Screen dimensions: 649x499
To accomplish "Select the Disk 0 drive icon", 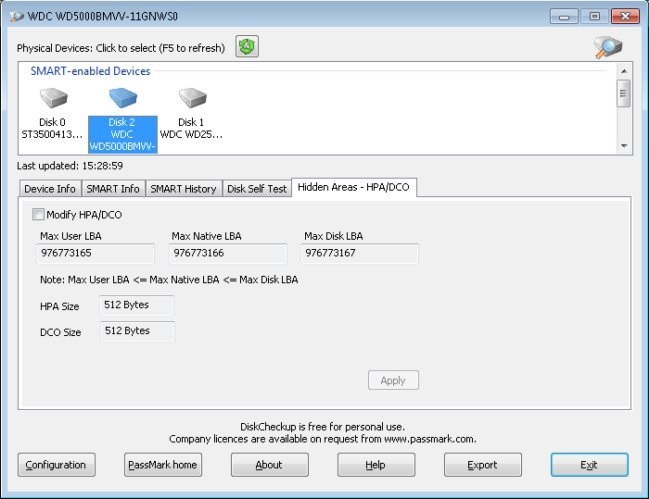I will (x=53, y=98).
